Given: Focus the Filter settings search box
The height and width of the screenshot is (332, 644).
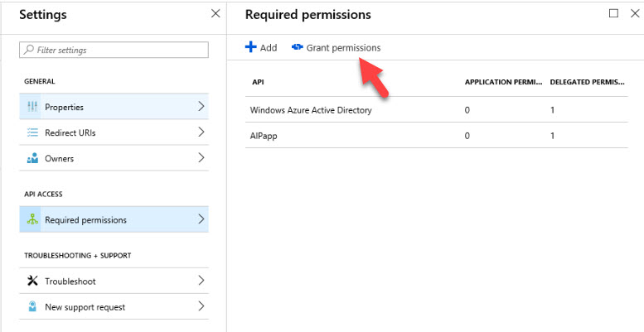Looking at the screenshot, I should (x=114, y=50).
